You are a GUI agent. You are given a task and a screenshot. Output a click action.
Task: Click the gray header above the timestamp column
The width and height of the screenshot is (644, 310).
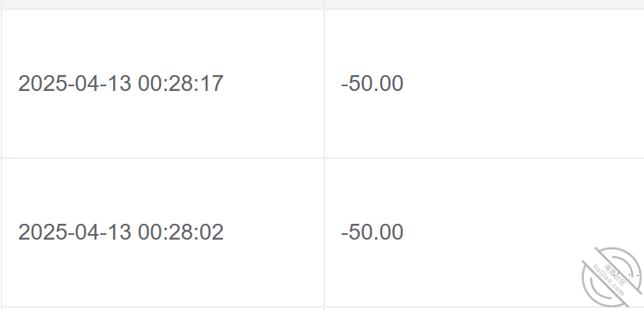(163, 5)
